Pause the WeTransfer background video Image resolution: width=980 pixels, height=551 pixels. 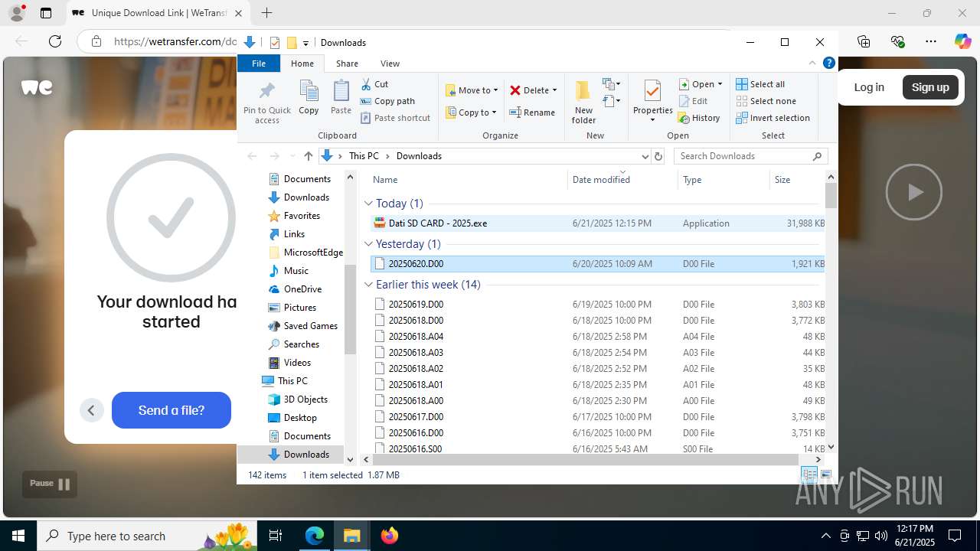click(x=50, y=484)
